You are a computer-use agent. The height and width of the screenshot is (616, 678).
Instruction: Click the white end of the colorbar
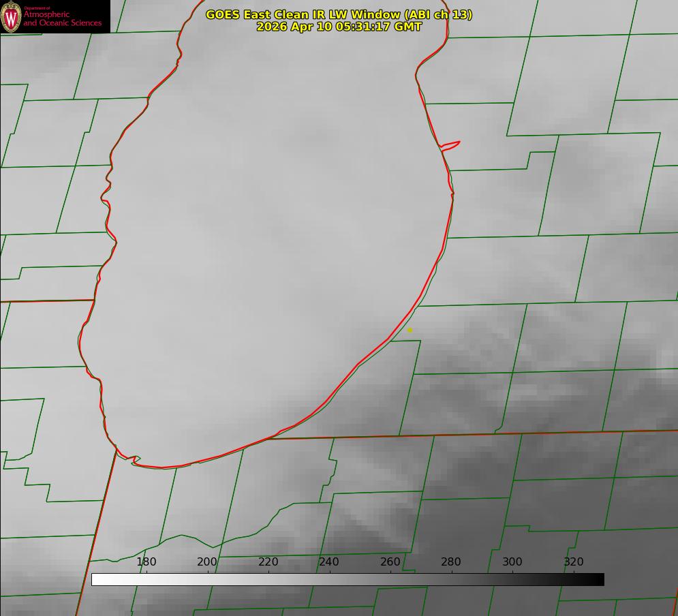97,580
